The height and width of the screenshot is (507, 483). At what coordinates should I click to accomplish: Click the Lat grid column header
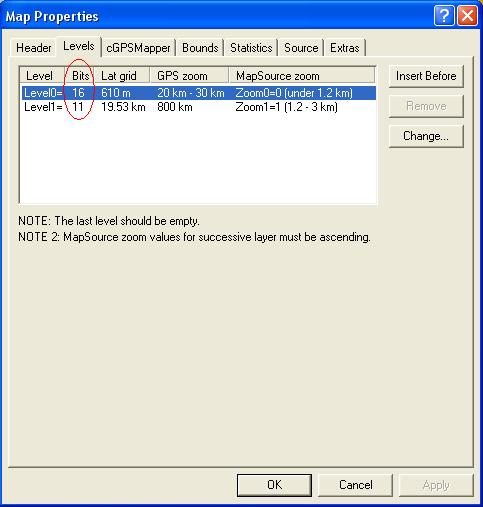pos(121,76)
